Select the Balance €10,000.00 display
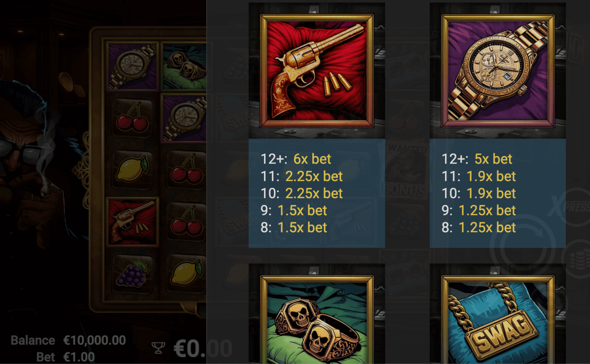Image resolution: width=590 pixels, height=364 pixels. coord(68,340)
